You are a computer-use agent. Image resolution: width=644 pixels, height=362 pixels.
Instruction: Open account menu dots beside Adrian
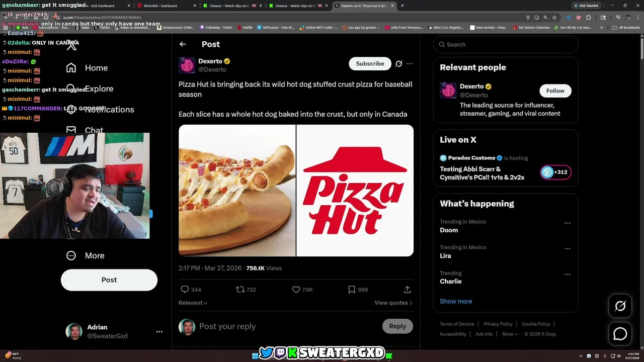coord(159,332)
